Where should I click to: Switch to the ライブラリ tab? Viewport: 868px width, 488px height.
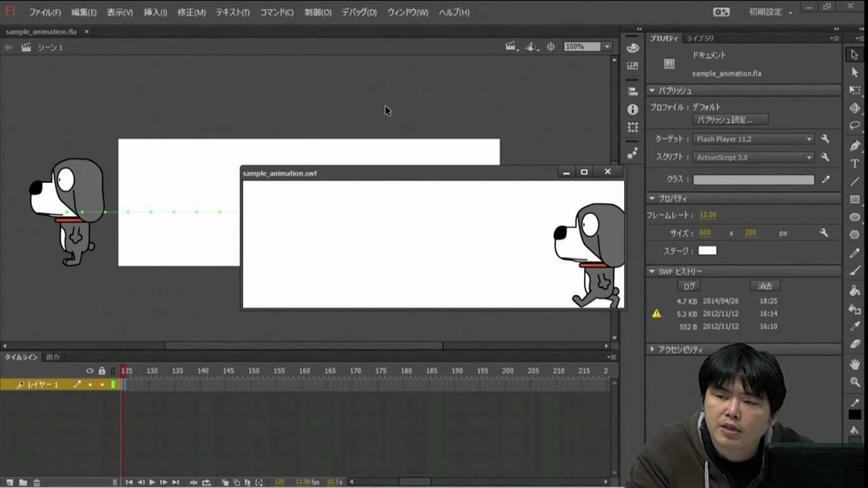700,39
